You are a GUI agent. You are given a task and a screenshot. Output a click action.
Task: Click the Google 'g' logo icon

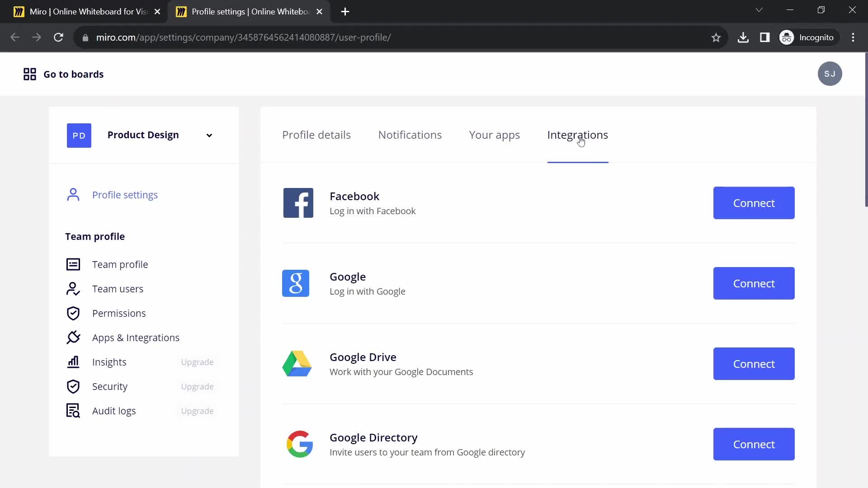296,283
